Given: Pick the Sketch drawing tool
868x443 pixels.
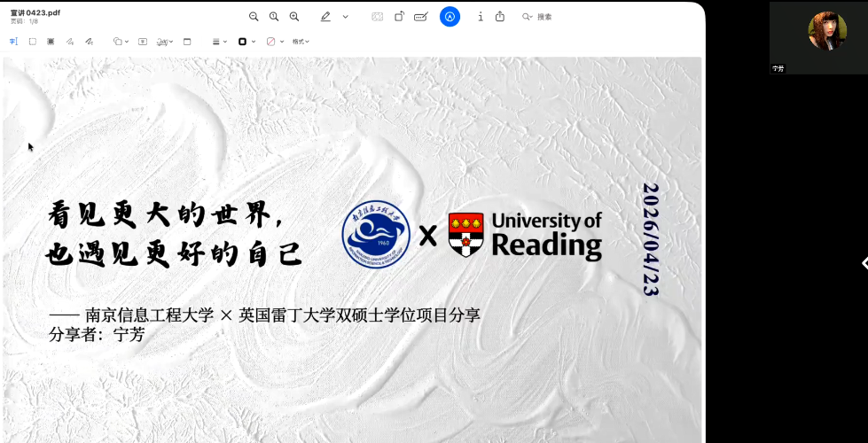Looking at the screenshot, I should click(70, 42).
